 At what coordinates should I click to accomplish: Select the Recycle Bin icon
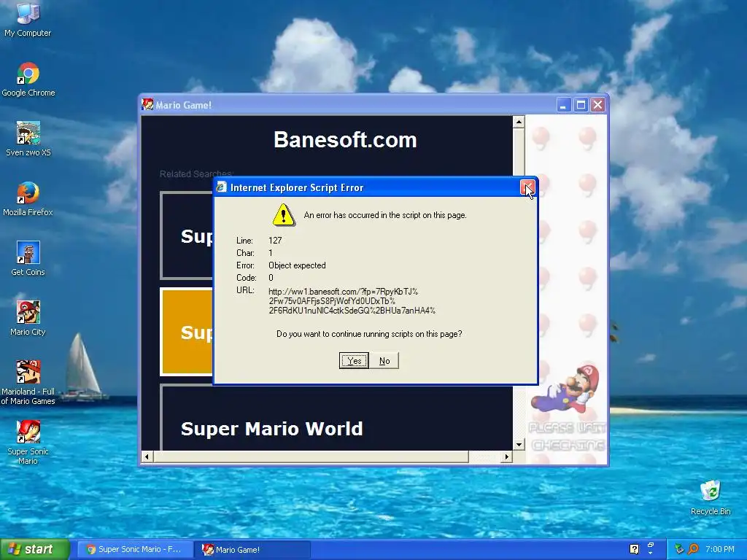click(711, 497)
